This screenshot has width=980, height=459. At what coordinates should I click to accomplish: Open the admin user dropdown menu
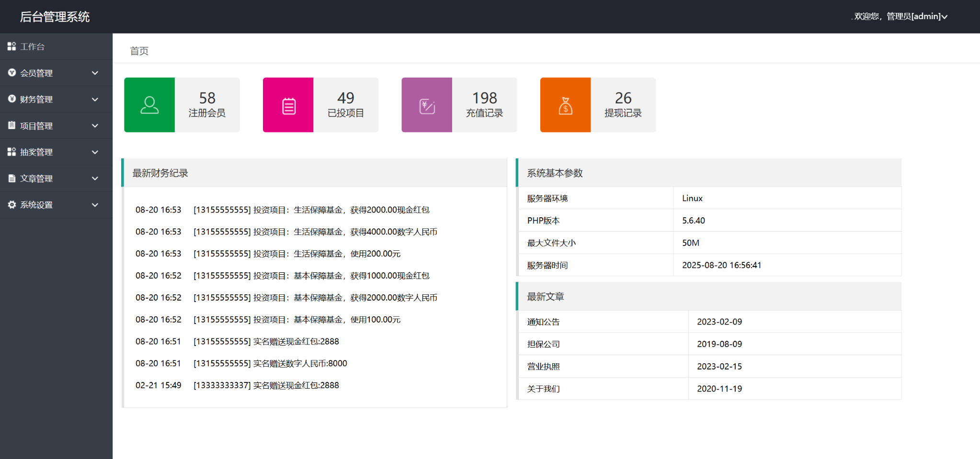click(x=900, y=16)
